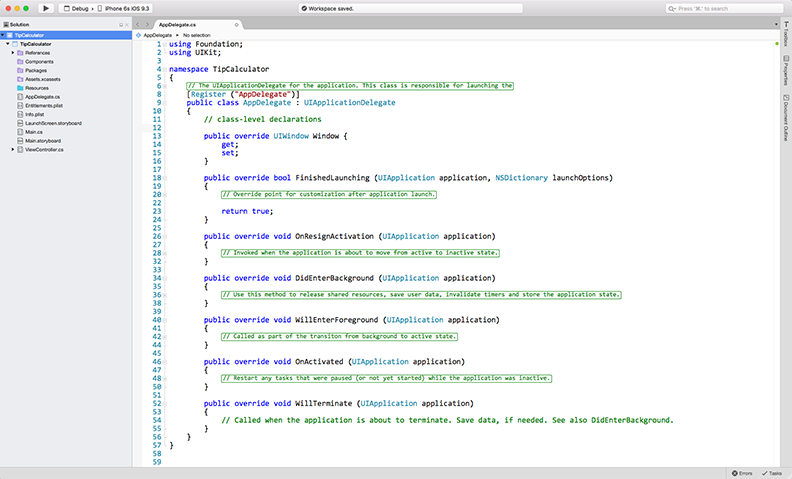Screen dimensions: 792x479
Task: Open the Toolbox side pad
Action: (x=786, y=34)
